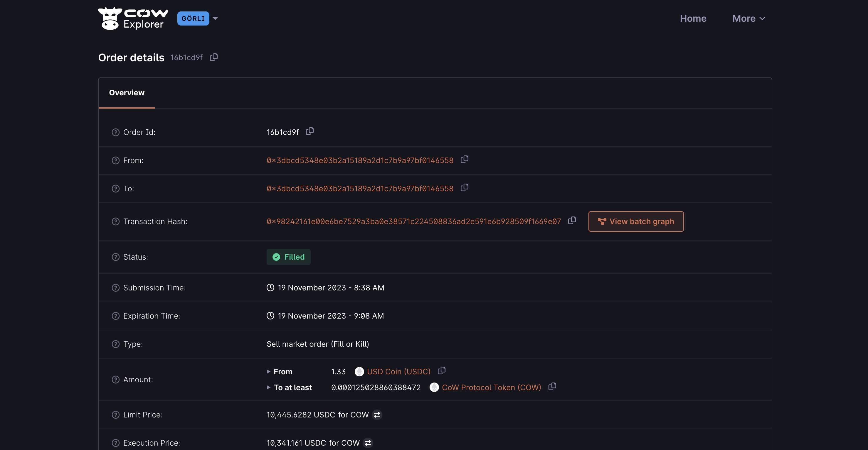Invert the Limit Price token pair

tap(377, 415)
